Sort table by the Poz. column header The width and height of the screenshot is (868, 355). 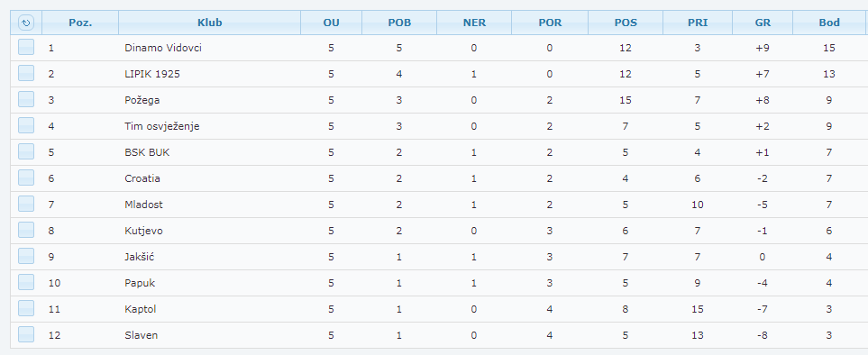(80, 23)
